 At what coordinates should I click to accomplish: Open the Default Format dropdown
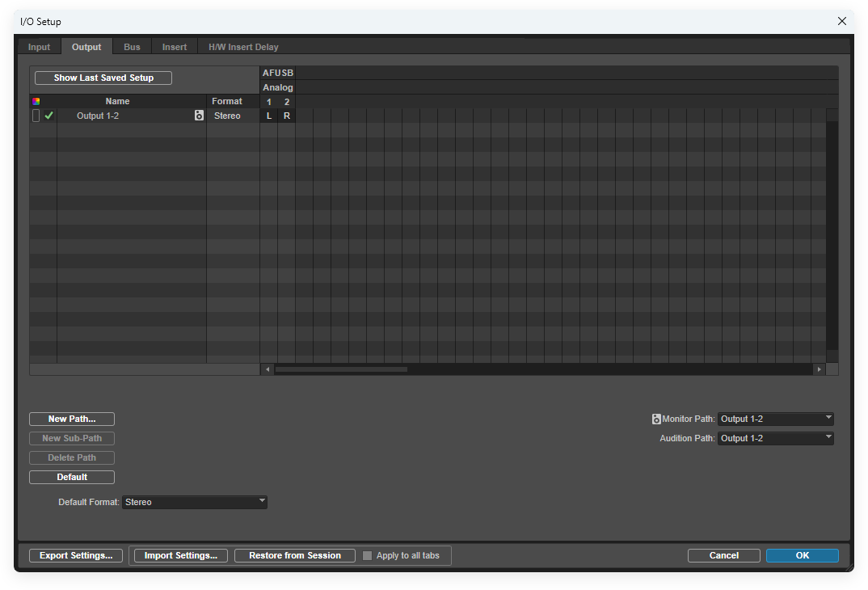(194, 502)
